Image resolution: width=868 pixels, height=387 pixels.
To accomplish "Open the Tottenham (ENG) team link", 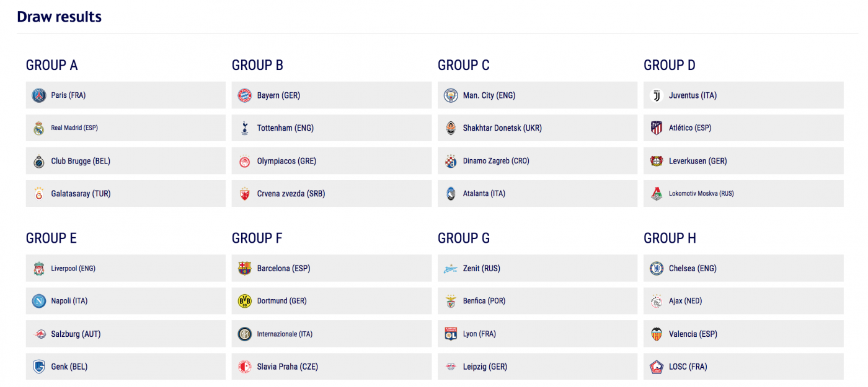I will [285, 128].
